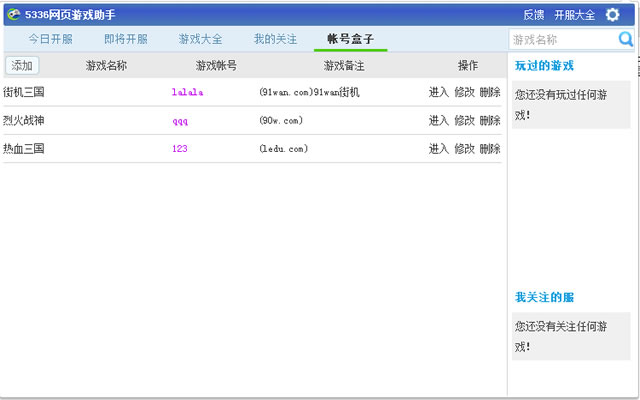Focus the 游戏名称 search field
Image resolution: width=640 pixels, height=400 pixels.
(563, 40)
